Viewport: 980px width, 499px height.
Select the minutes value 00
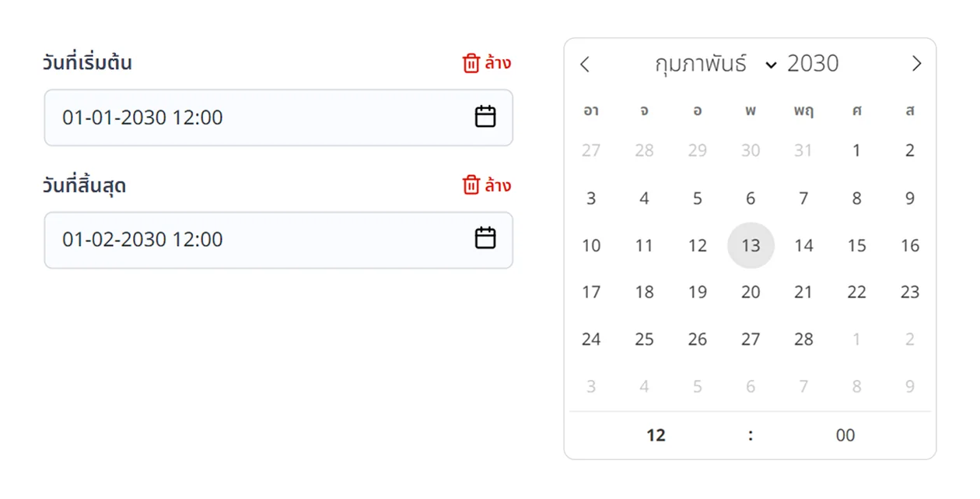click(845, 435)
